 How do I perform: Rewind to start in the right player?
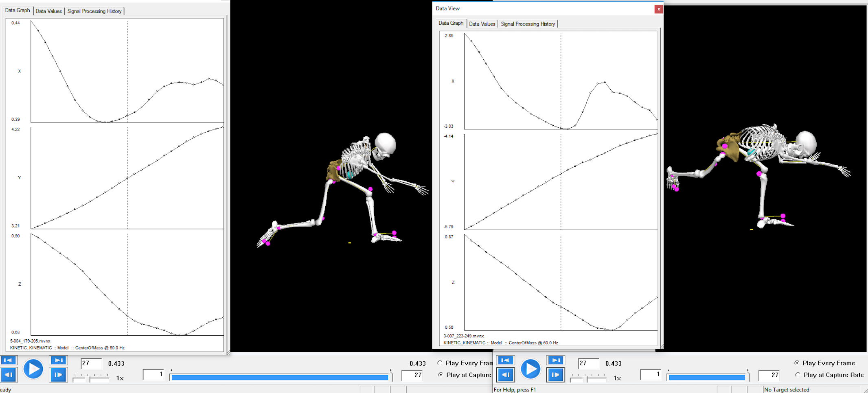pyautogui.click(x=505, y=360)
